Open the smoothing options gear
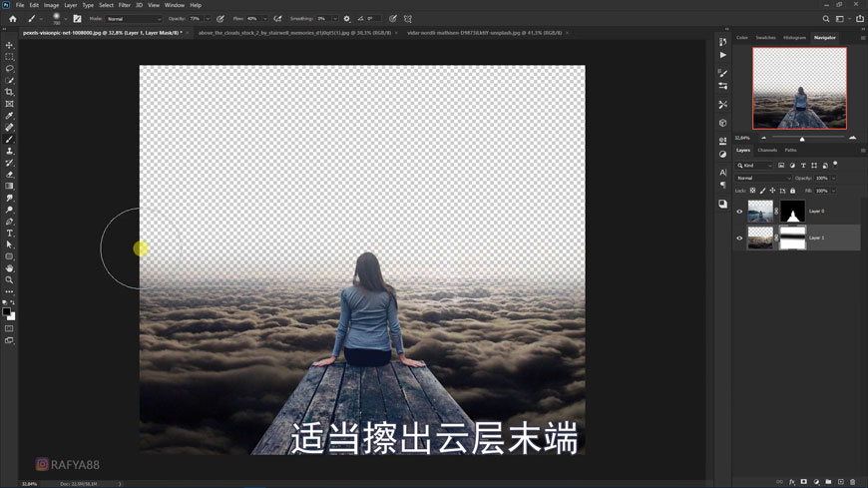The image size is (868, 488). (347, 19)
